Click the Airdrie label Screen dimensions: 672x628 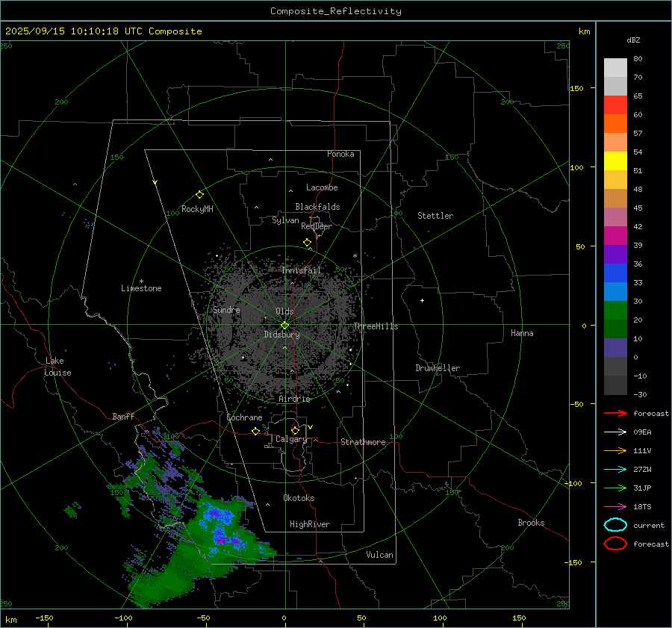pyautogui.click(x=294, y=399)
